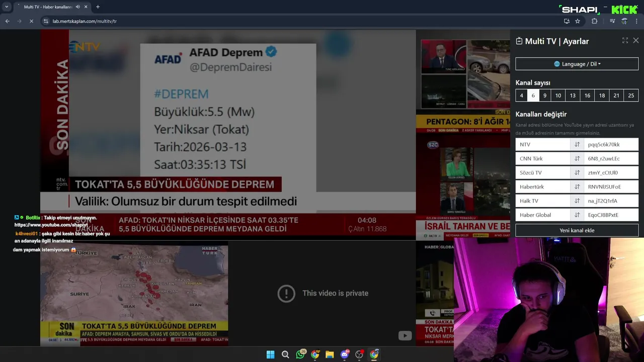Toggle fullscreen icon in Multi TV settings
The image size is (644, 362).
point(625,41)
